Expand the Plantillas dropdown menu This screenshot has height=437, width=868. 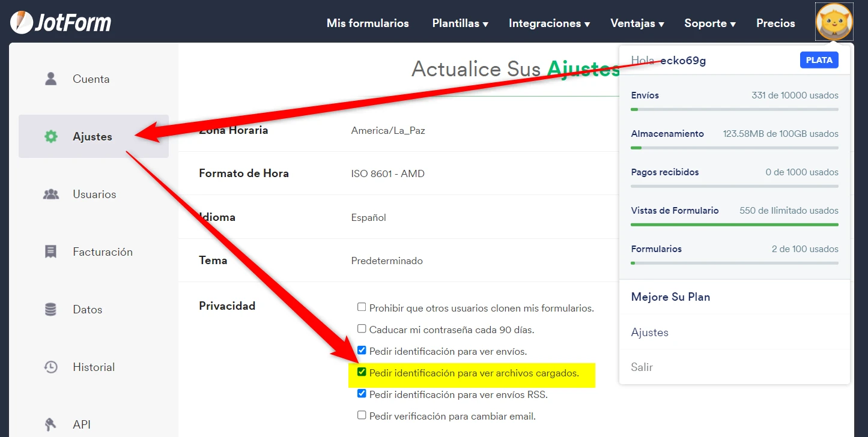click(x=460, y=23)
